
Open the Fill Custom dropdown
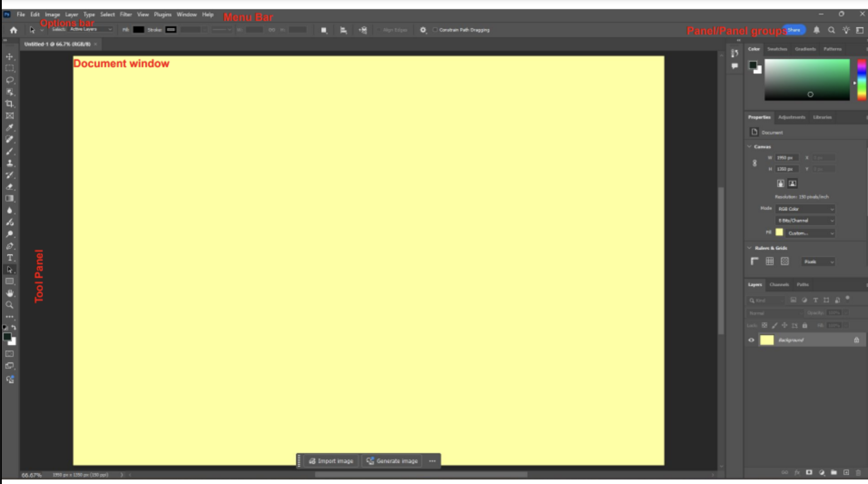coord(810,233)
